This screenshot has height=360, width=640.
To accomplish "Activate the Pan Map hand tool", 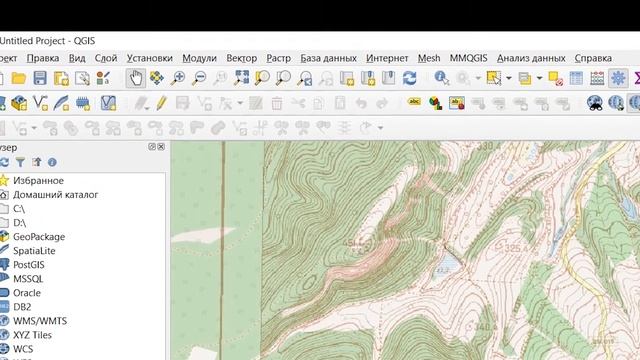I will coord(136,78).
